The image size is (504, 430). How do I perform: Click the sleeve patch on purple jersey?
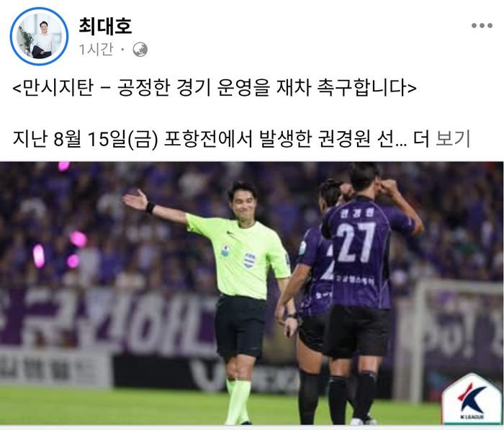302,248
